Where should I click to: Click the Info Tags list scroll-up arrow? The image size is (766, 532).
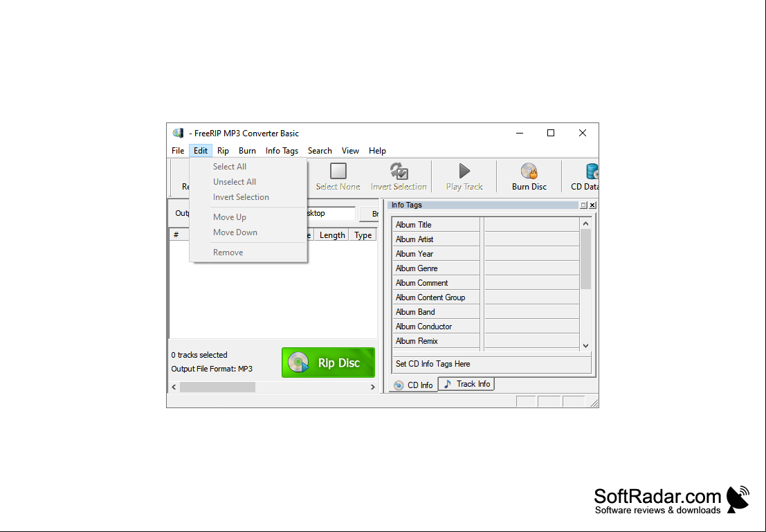pos(585,223)
